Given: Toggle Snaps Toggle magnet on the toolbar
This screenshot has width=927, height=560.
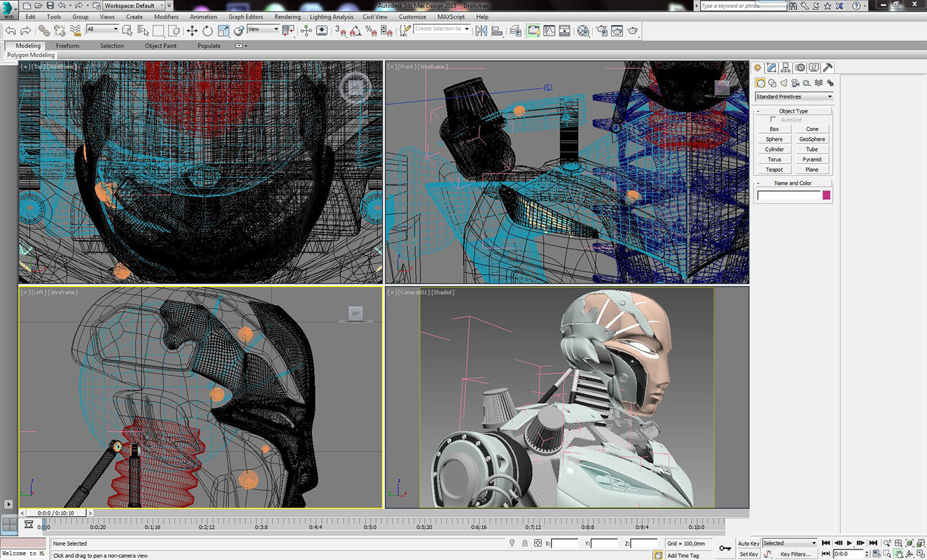Looking at the screenshot, I should point(342,30).
